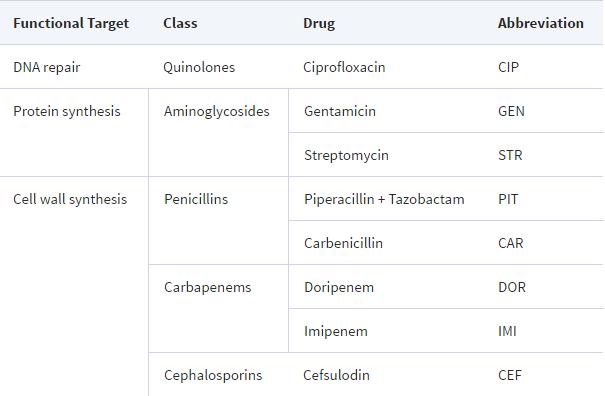Click the Penicillins class cell
The width and height of the screenshot is (605, 396).
196,199
